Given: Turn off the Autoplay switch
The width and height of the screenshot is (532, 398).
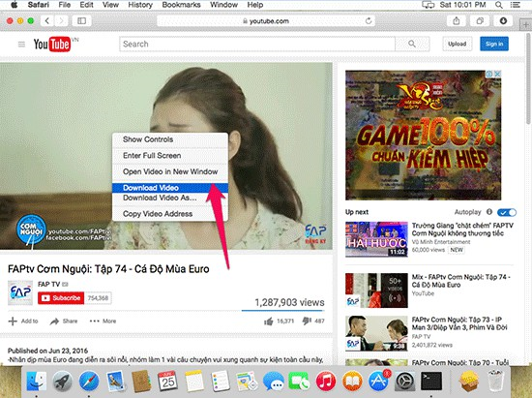Looking at the screenshot, I should point(507,212).
